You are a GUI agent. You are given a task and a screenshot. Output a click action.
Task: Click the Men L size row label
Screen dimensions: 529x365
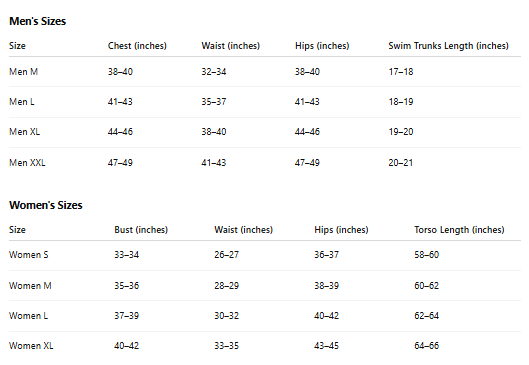tap(22, 102)
